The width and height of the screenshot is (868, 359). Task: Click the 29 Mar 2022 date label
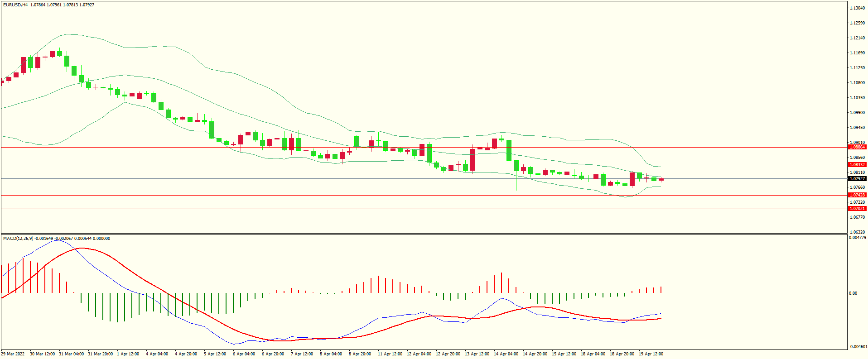[13, 354]
